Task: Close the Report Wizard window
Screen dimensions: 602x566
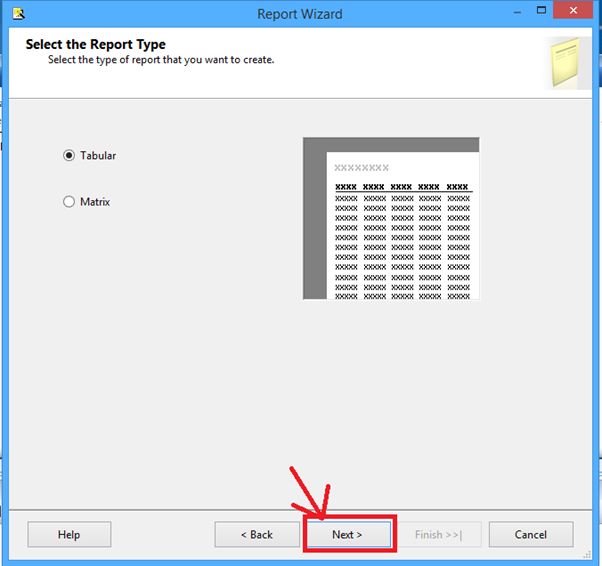Action: 573,10
